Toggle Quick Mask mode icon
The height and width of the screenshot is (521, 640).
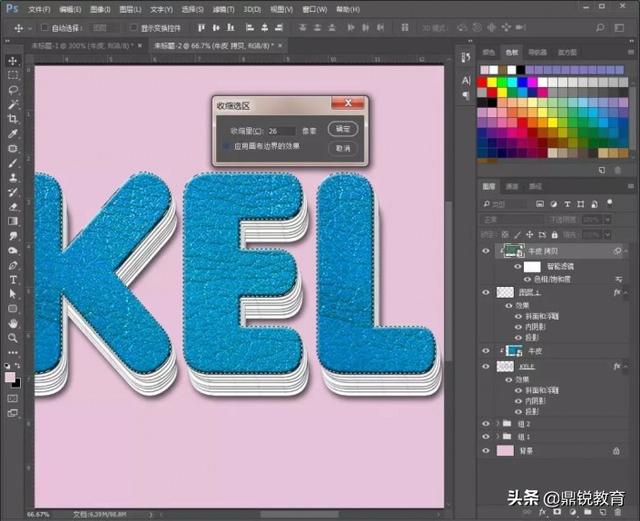tap(13, 398)
